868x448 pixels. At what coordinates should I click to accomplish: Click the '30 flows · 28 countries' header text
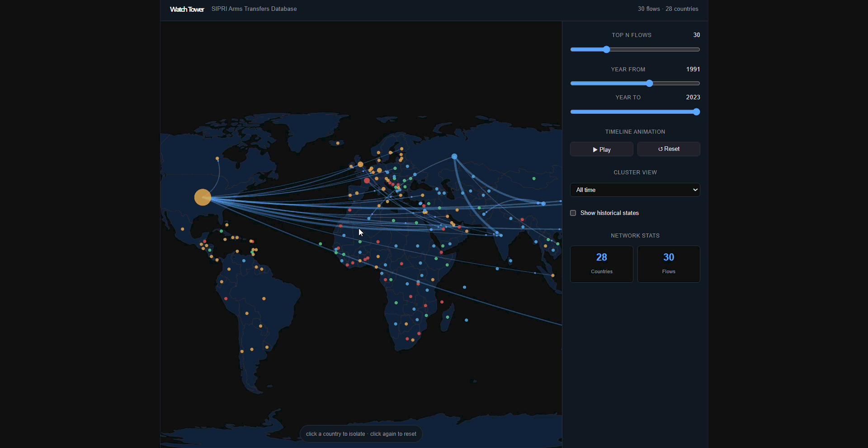click(x=668, y=9)
